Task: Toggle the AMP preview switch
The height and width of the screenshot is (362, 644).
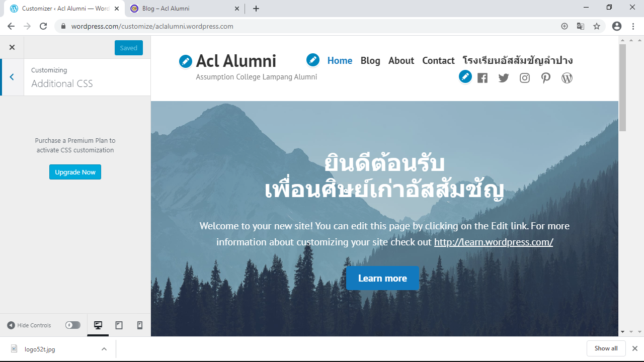Action: click(x=73, y=325)
